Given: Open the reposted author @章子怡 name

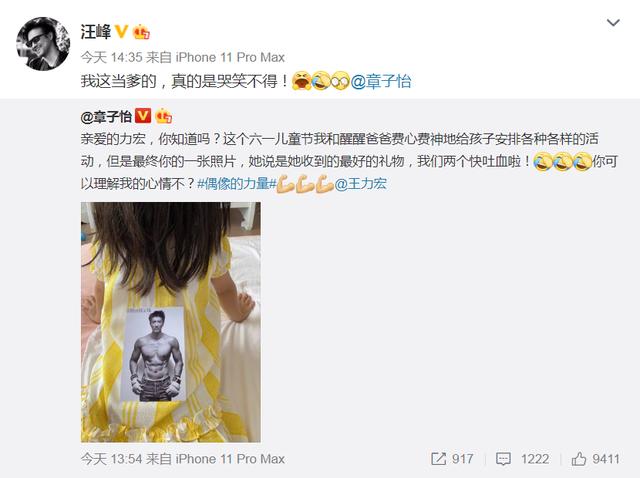Looking at the screenshot, I should pos(106,117).
